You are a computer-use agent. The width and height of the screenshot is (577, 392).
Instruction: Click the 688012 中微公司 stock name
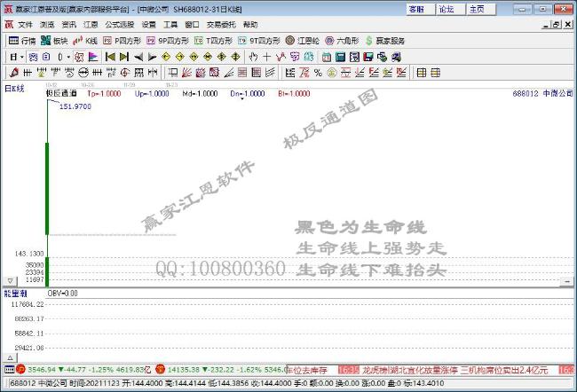point(542,93)
